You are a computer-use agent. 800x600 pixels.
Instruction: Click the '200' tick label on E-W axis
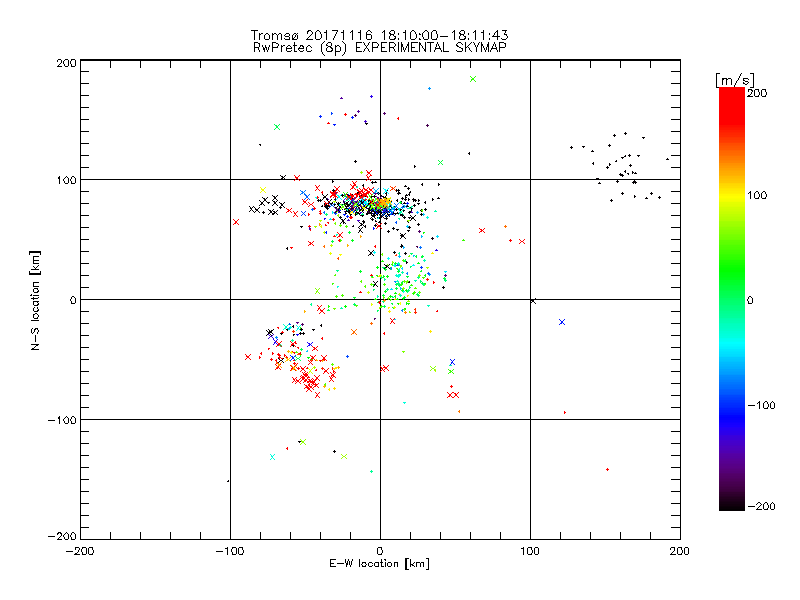pyautogui.click(x=680, y=551)
